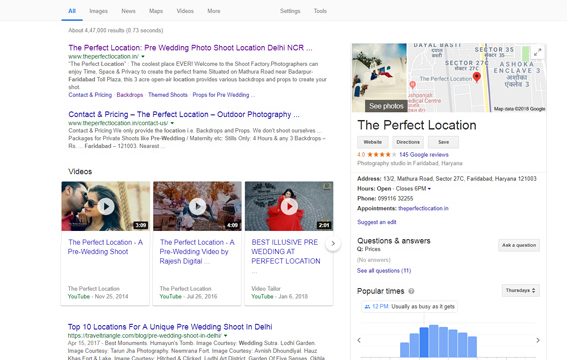
Task: Switch to the News tab
Action: [x=128, y=11]
